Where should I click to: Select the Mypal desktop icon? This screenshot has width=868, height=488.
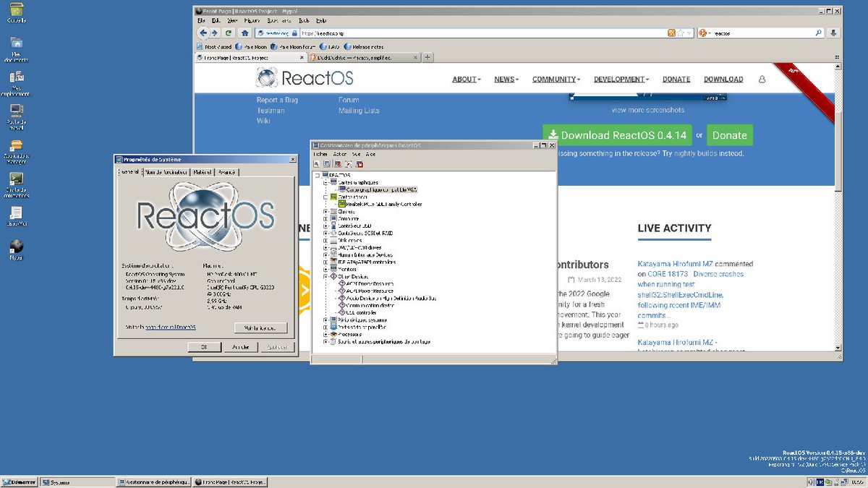tap(16, 250)
